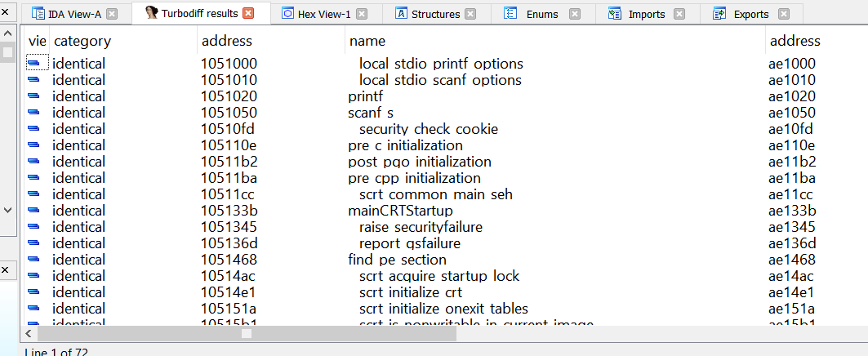Click the left panel scroll down arrow
Image resolution: width=868 pixels, height=356 pixels.
click(x=7, y=210)
